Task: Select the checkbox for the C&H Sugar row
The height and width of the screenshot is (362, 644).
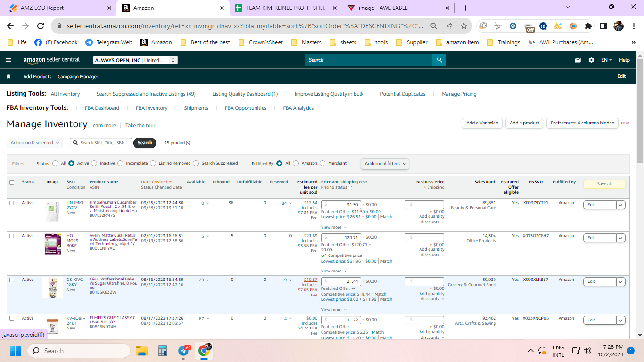Action: (12, 280)
